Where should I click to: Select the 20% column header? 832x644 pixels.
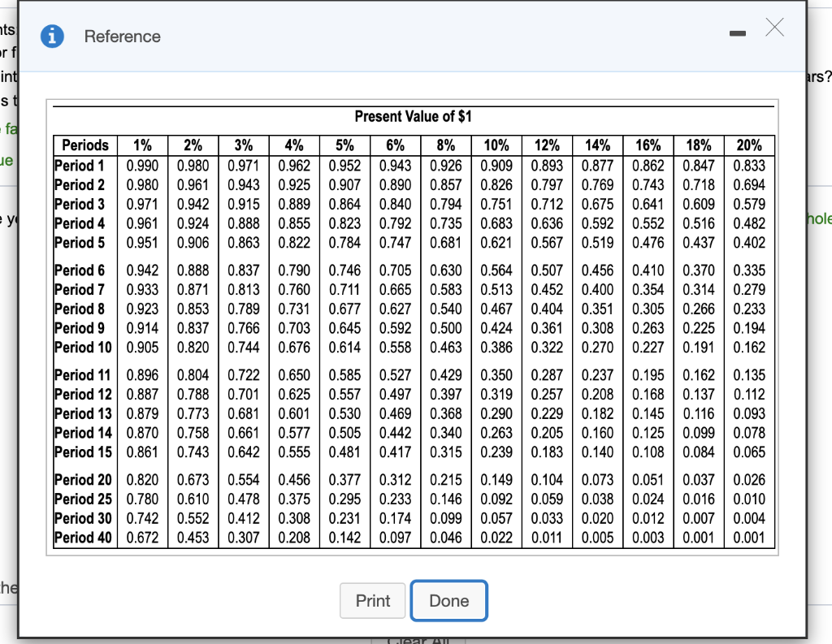(749, 145)
